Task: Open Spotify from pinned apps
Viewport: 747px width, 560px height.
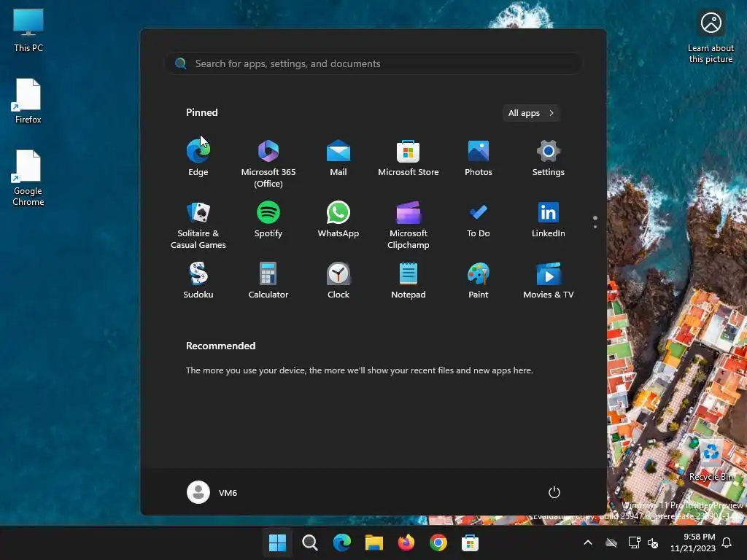Action: coord(268,219)
